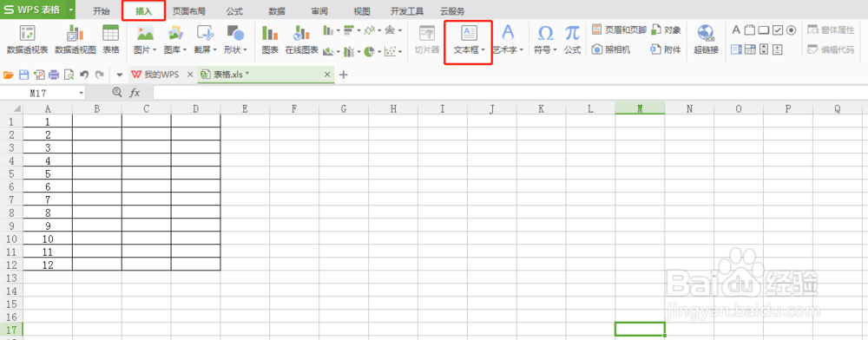Switch to the 视图 tab
Screen dimensions: 868x340
[x=361, y=11]
